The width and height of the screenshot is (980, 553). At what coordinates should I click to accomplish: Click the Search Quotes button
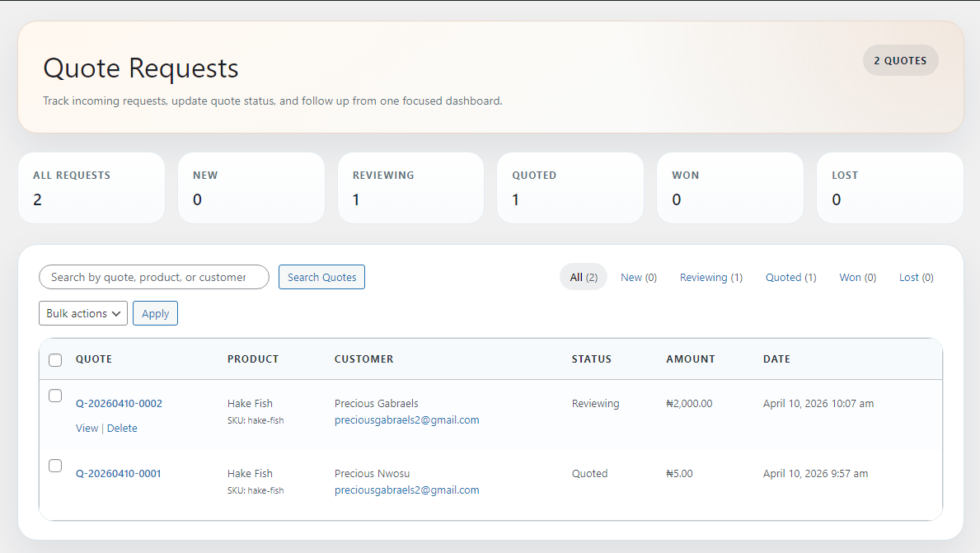coord(321,277)
